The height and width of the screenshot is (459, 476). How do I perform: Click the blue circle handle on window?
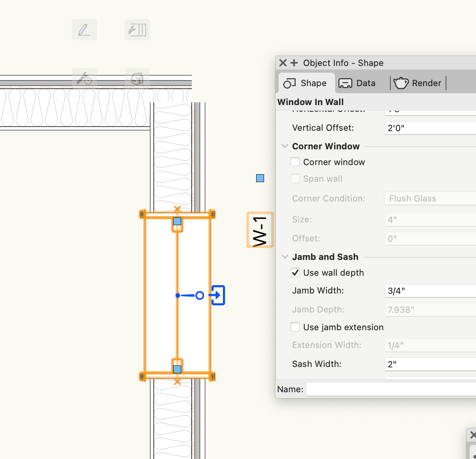point(200,295)
